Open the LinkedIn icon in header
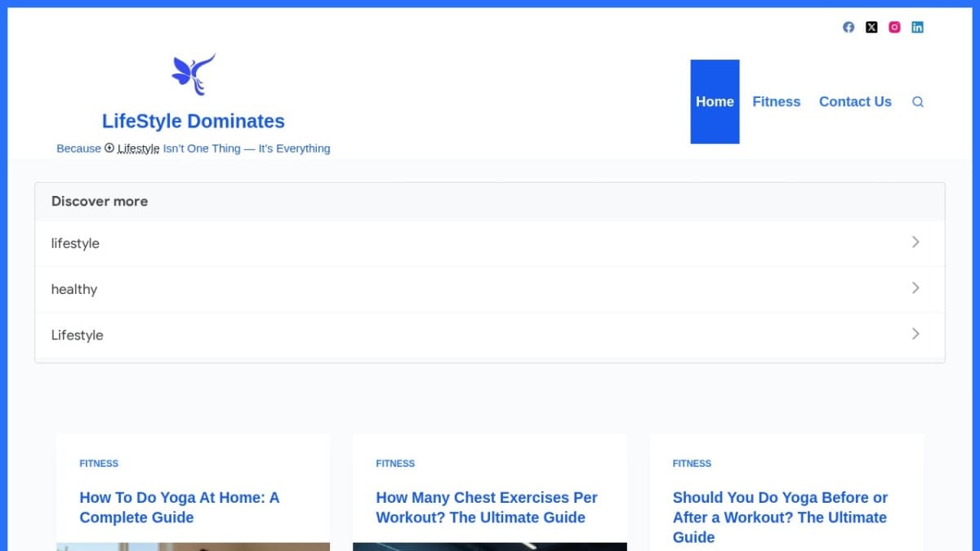 tap(917, 27)
